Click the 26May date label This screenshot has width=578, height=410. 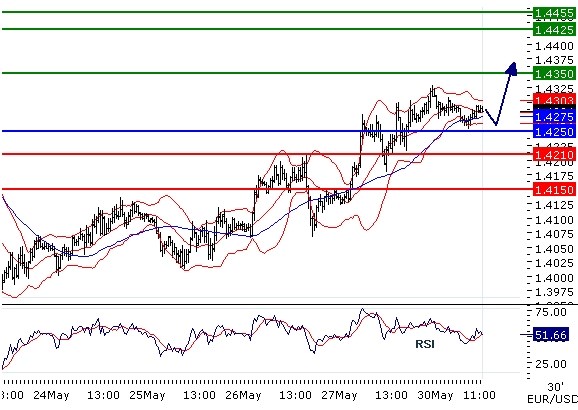[x=243, y=395]
